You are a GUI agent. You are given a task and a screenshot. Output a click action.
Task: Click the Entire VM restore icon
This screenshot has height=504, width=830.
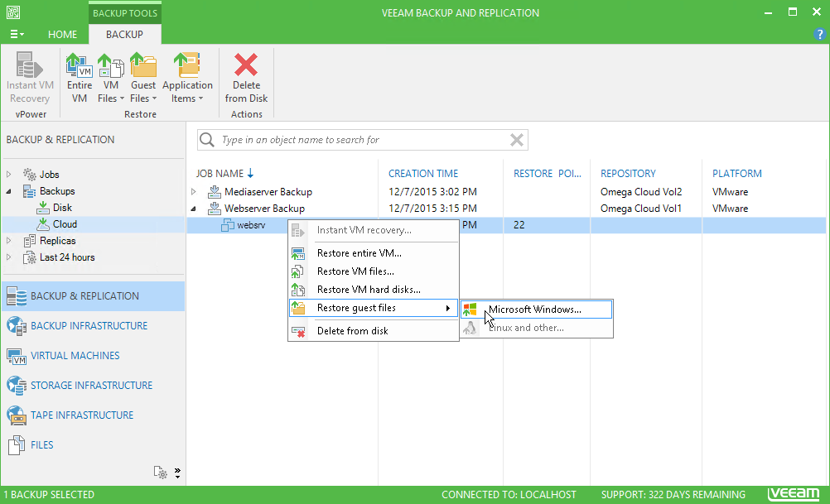[79, 65]
